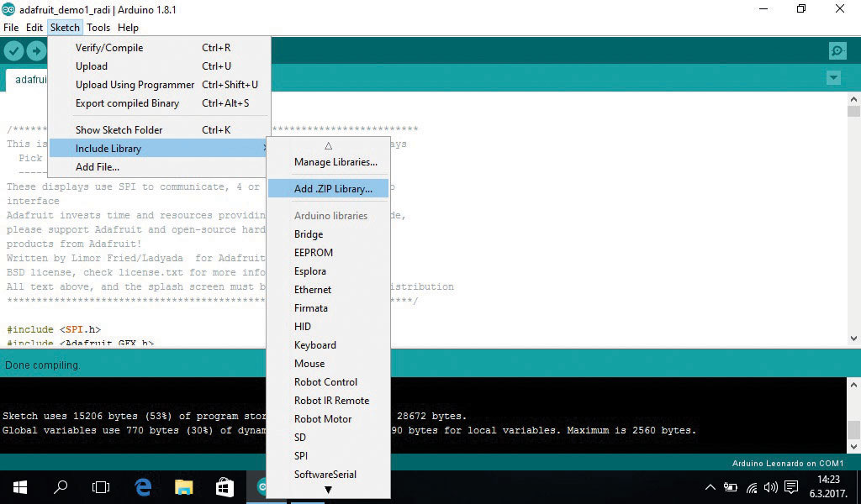Open the Windows Start menu
The height and width of the screenshot is (504, 861).
tap(19, 486)
